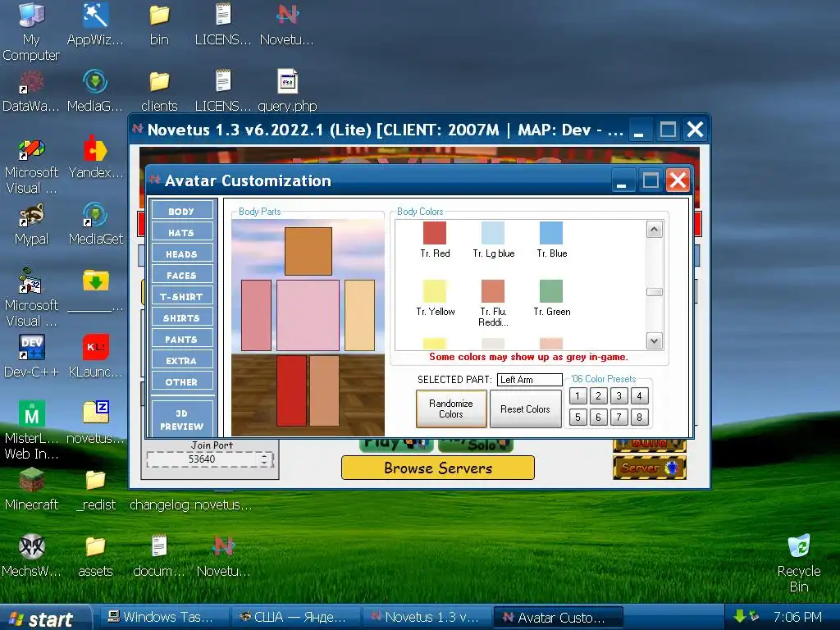Apply '06 color preset 5
The image size is (840, 630).
coord(577,417)
